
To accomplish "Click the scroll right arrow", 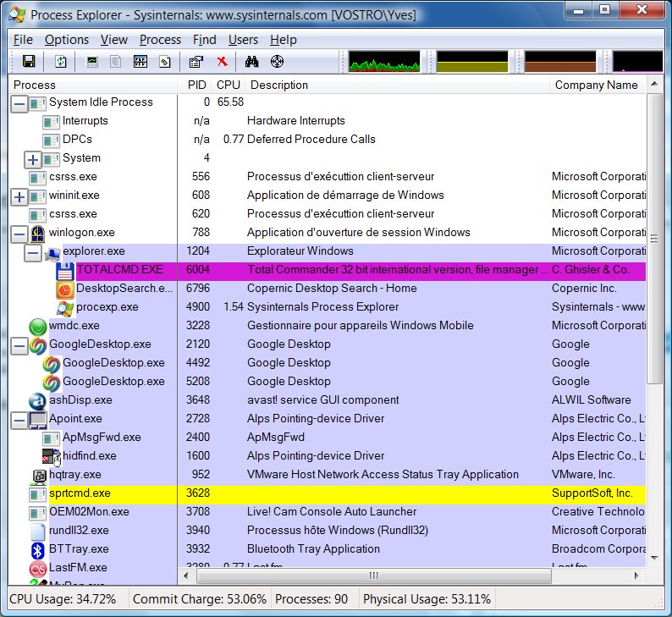I will pos(636,576).
